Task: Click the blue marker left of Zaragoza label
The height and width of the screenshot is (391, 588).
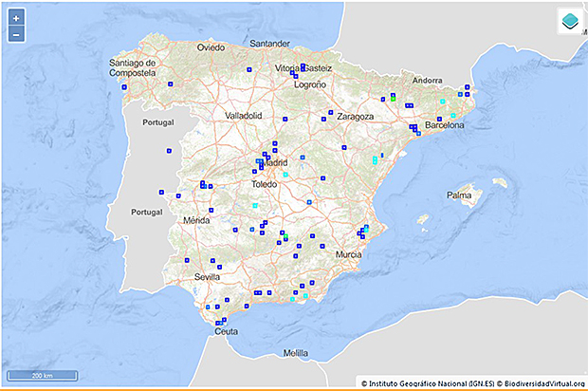Action: (328, 113)
